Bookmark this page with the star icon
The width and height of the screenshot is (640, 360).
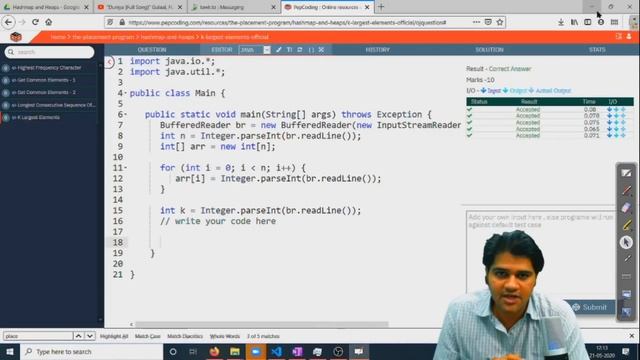click(x=500, y=22)
